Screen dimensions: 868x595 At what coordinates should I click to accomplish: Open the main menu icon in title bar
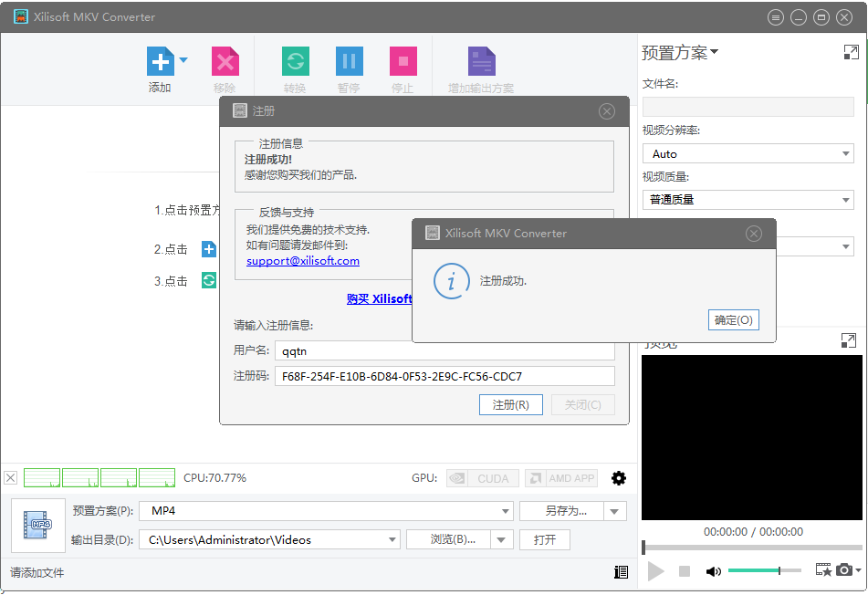[x=776, y=17]
